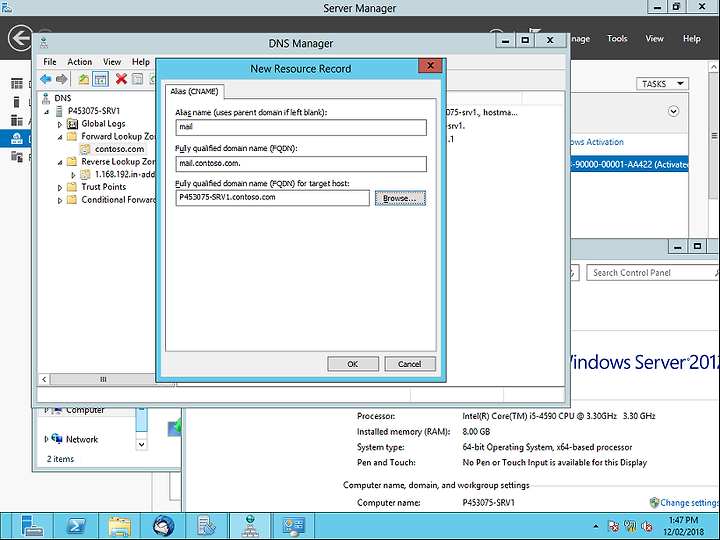Open All Servers icon in Server Manager sidebar
This screenshot has height=540, width=720.
17,120
